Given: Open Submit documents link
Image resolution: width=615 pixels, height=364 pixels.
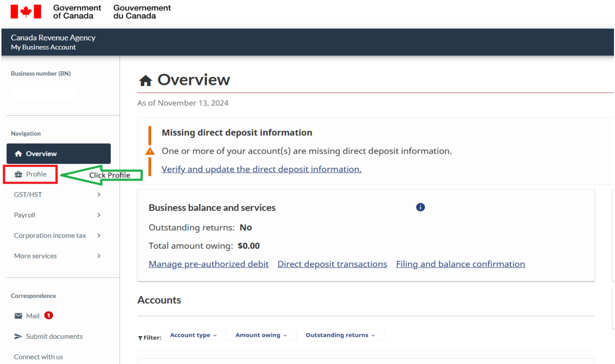Looking at the screenshot, I should 54,337.
